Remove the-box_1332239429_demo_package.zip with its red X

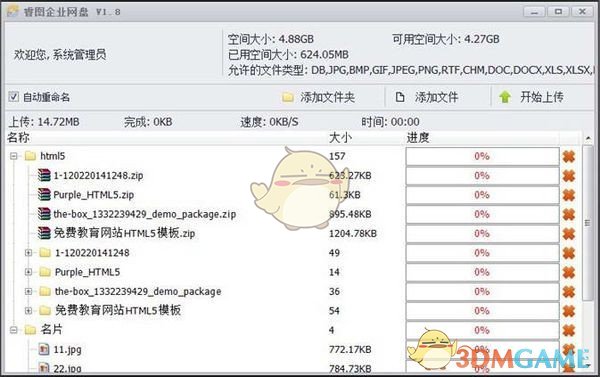(569, 214)
